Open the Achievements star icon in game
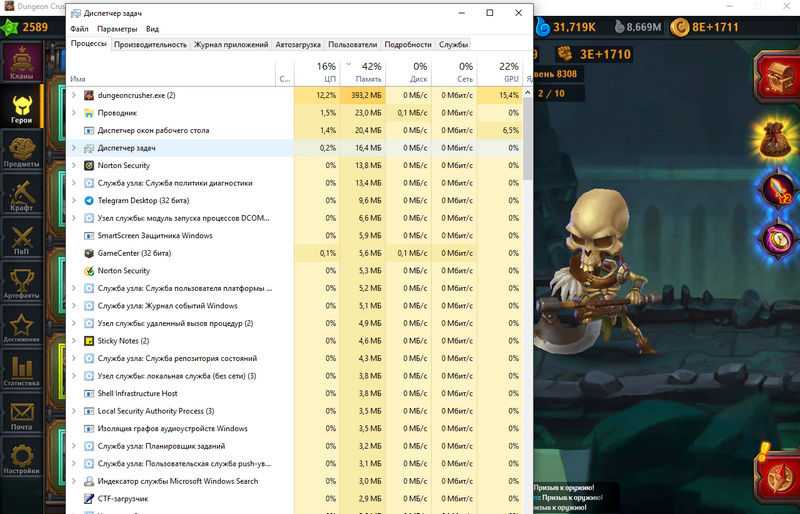The height and width of the screenshot is (514, 800). [21, 327]
